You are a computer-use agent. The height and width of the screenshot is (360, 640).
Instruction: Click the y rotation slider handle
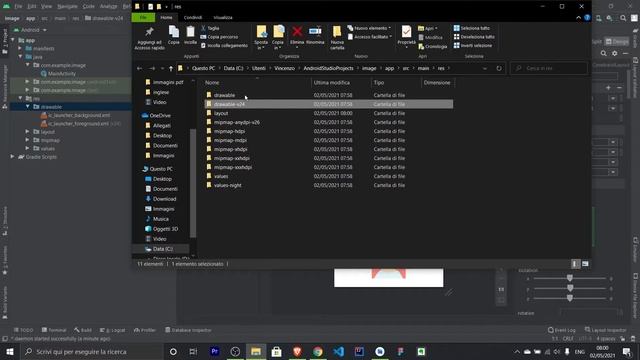(570, 289)
